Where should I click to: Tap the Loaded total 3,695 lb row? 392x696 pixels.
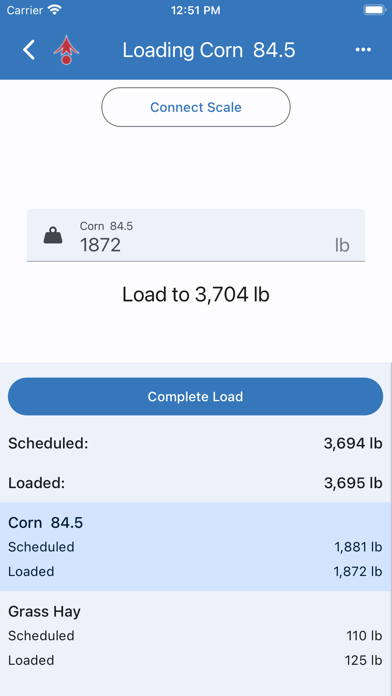pos(195,483)
